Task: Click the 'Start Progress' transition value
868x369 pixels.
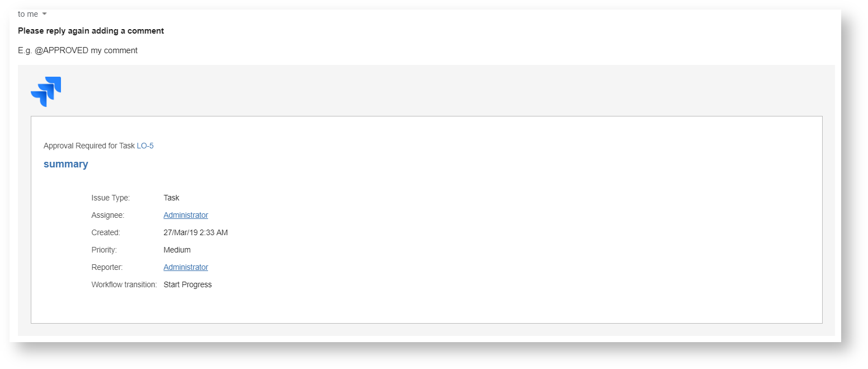Action: coord(187,284)
